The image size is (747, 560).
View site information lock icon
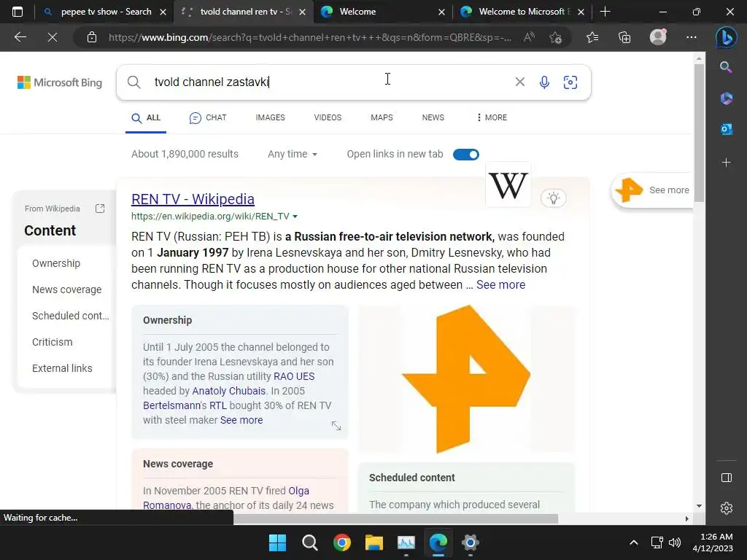coord(92,37)
